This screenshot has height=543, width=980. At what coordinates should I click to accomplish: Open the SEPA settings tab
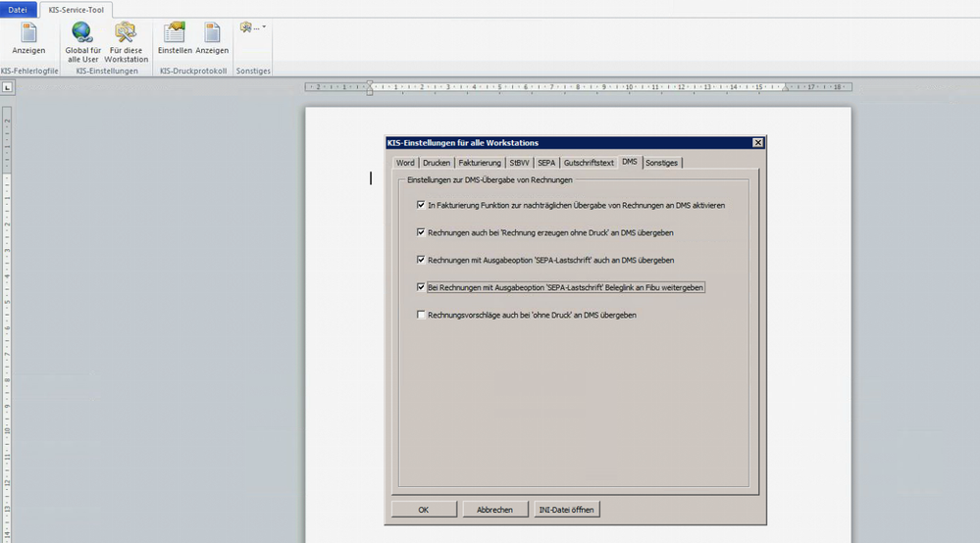coord(546,163)
